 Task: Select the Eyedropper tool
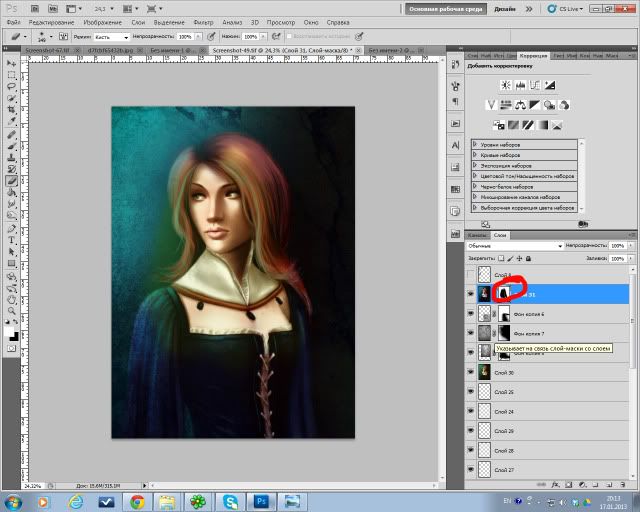(x=11, y=121)
